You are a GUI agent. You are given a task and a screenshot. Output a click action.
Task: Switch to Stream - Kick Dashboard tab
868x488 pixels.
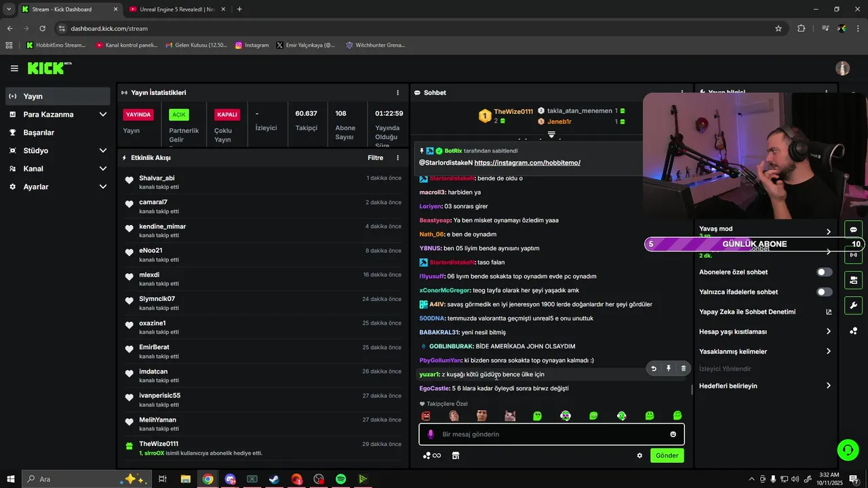69,9
